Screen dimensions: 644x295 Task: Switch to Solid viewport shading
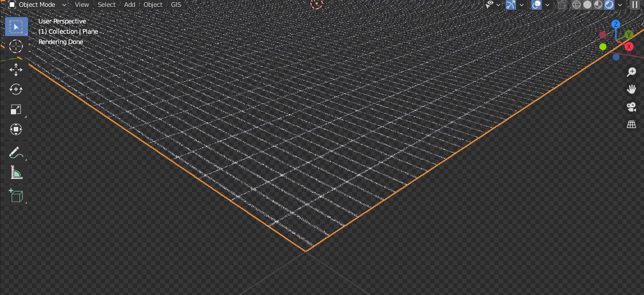click(587, 5)
